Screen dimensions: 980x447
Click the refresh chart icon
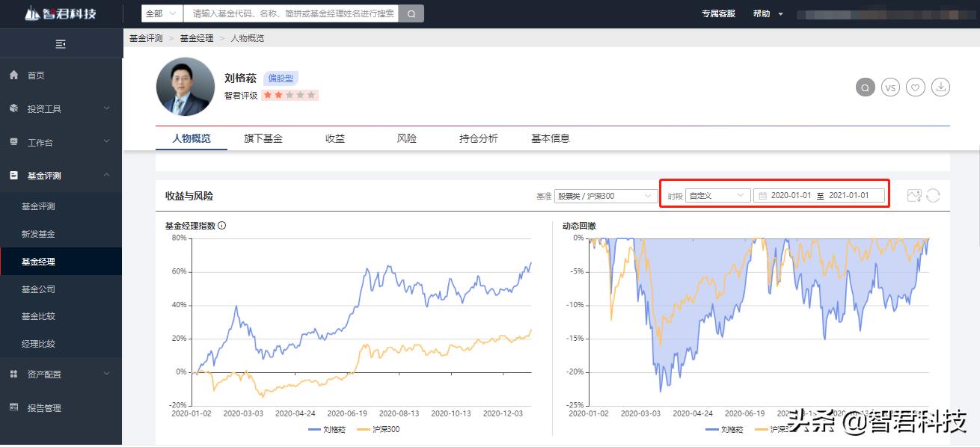(x=933, y=196)
